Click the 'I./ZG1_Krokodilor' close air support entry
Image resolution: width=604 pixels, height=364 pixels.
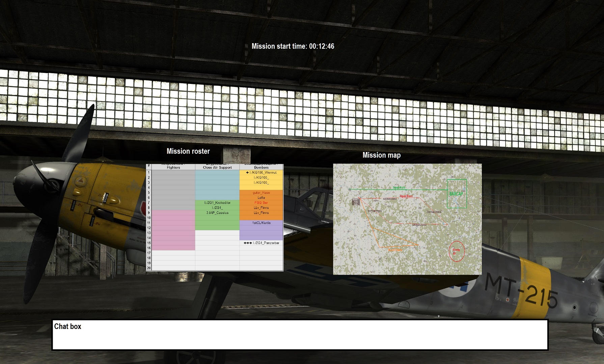(217, 203)
